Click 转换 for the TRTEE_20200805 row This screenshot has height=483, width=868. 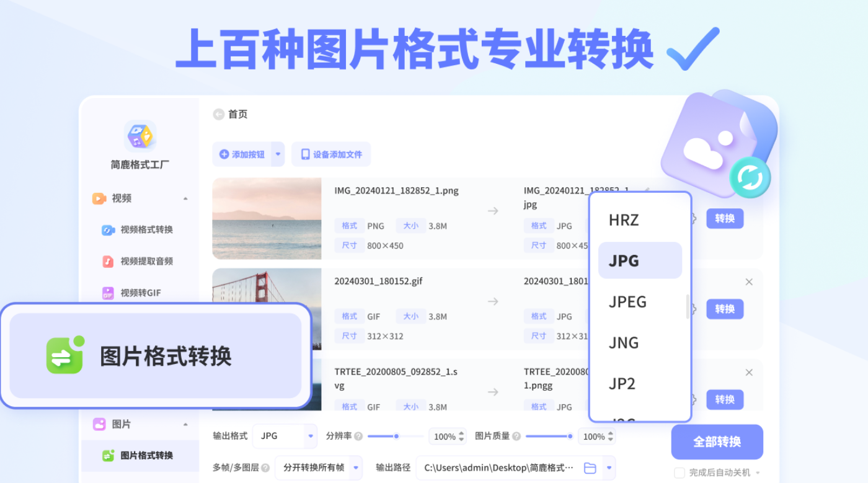pyautogui.click(x=725, y=399)
